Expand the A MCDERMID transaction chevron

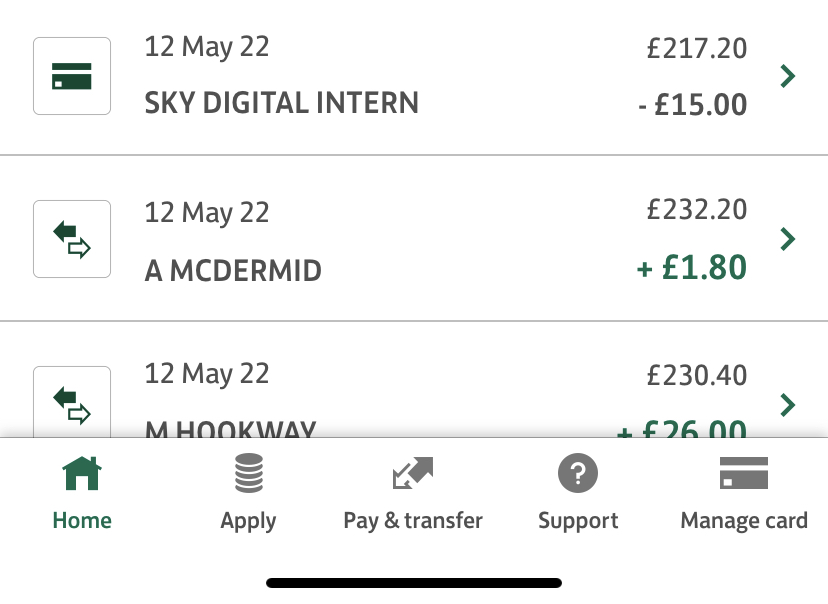pyautogui.click(x=787, y=239)
